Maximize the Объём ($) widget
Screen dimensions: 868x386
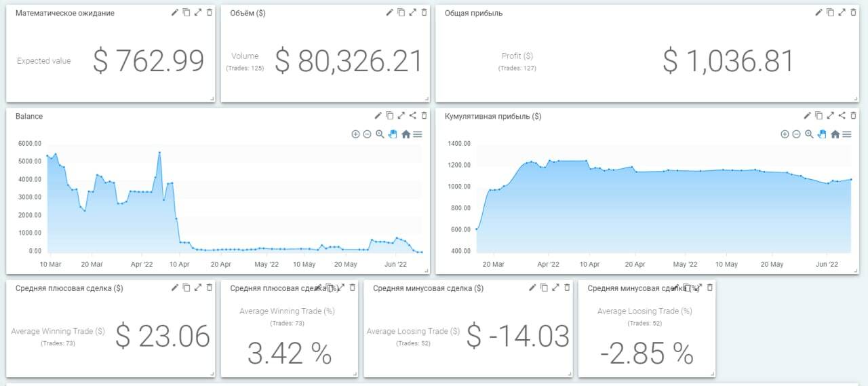click(x=412, y=12)
